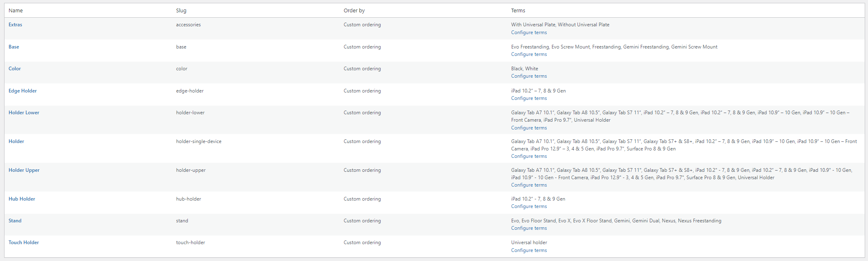Open the Hub Holder attribute
The width and height of the screenshot is (868, 261).
[22, 199]
